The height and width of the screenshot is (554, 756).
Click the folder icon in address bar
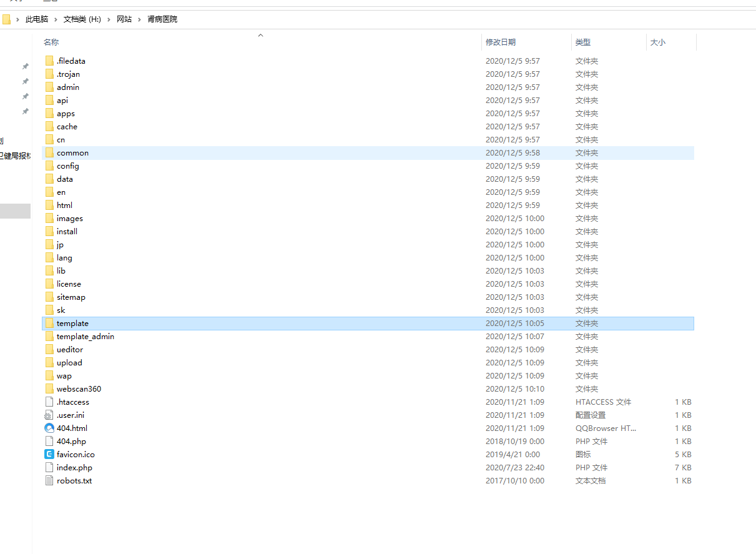click(x=6, y=19)
